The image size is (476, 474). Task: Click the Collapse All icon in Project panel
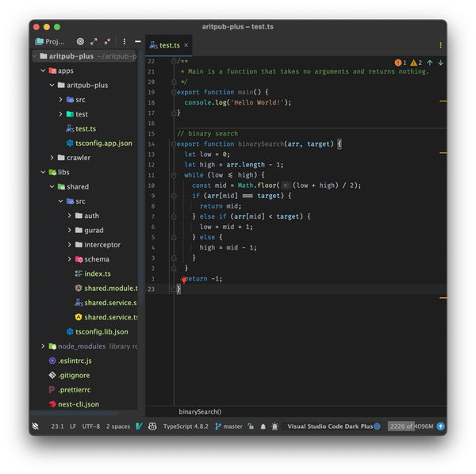tap(107, 41)
